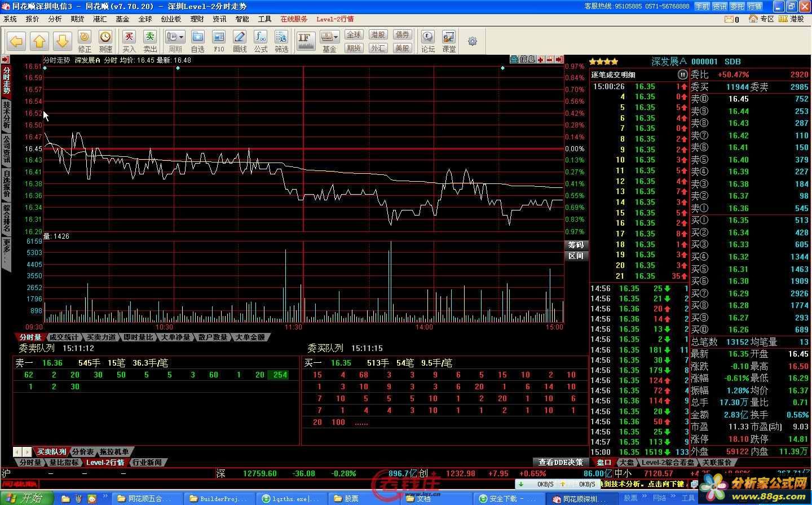Open the 基金 fund dropdown
The width and height of the screenshot is (812, 505).
click(x=329, y=41)
